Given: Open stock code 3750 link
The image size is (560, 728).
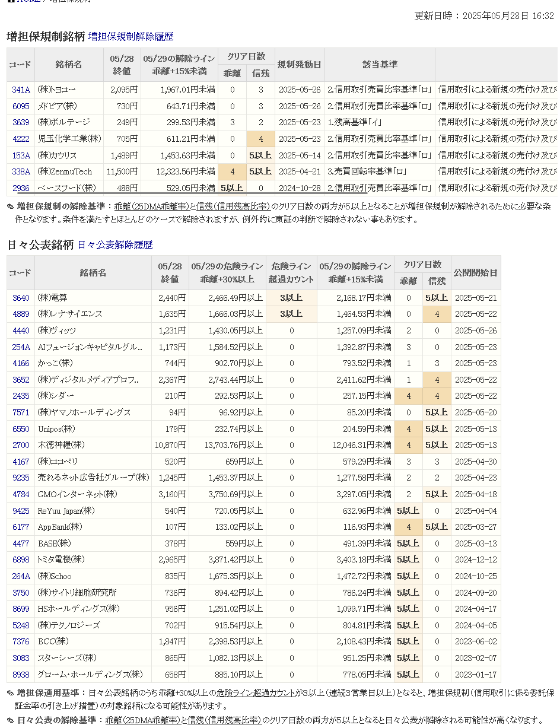Looking at the screenshot, I should click(x=21, y=593).
